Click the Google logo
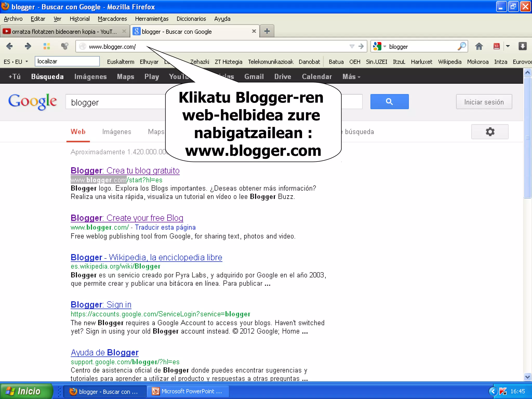This screenshot has height=399, width=532. (32, 102)
